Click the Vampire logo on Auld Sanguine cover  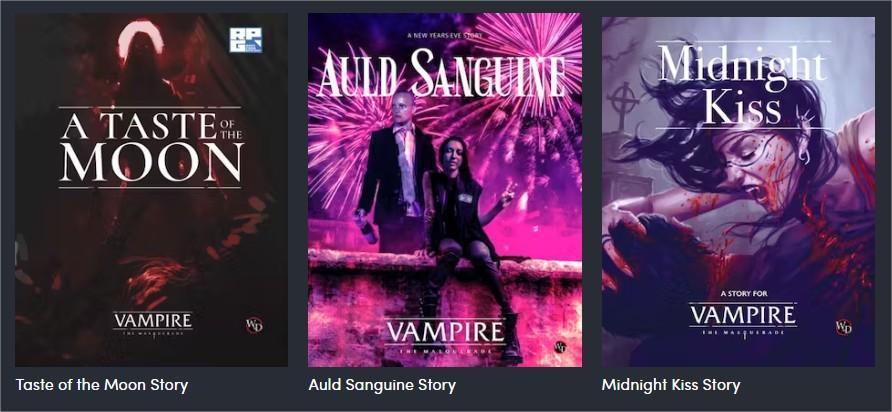pyautogui.click(x=444, y=337)
